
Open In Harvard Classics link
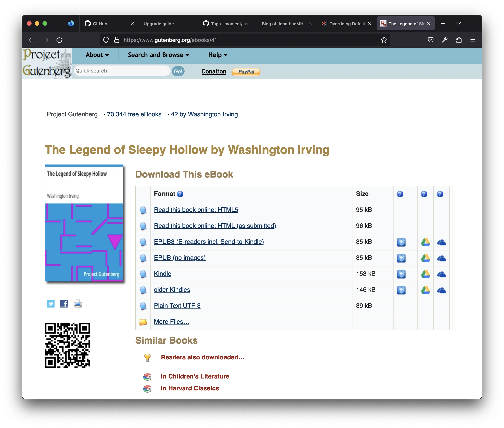point(190,388)
